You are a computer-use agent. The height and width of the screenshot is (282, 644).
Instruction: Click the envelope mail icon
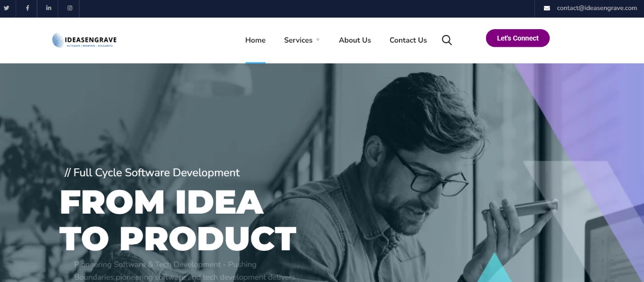(x=547, y=8)
